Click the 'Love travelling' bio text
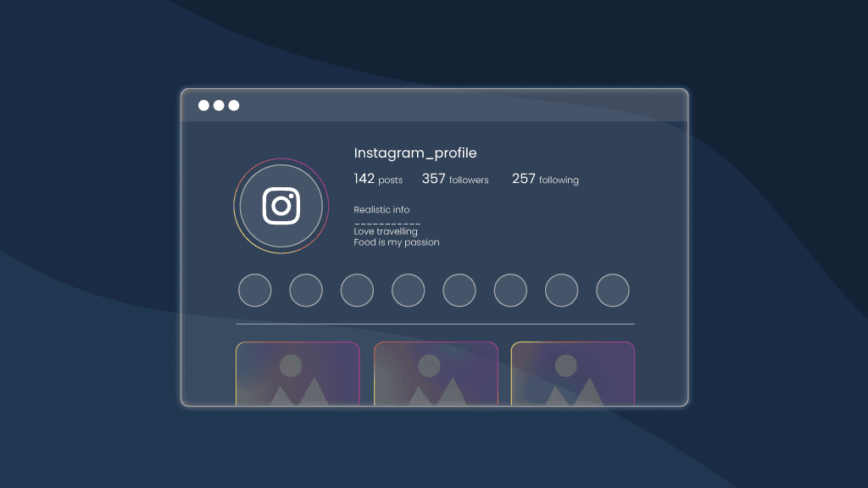The image size is (868, 488). pyautogui.click(x=386, y=231)
